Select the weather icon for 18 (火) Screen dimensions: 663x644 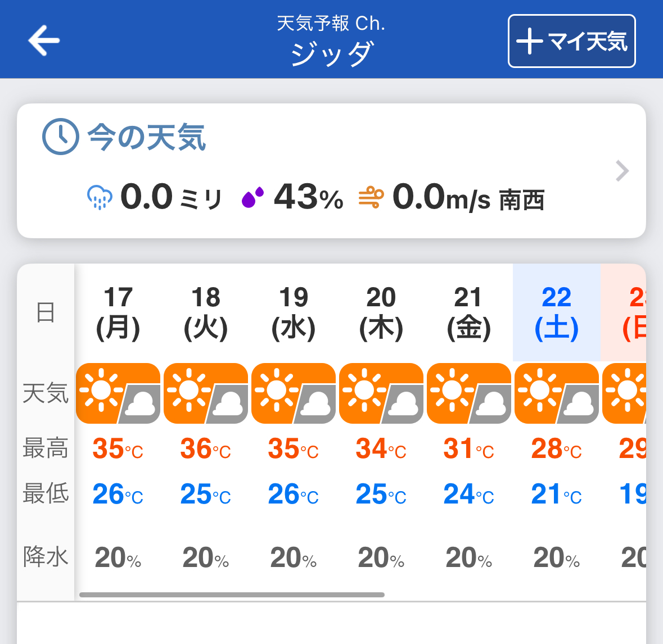pos(206,393)
